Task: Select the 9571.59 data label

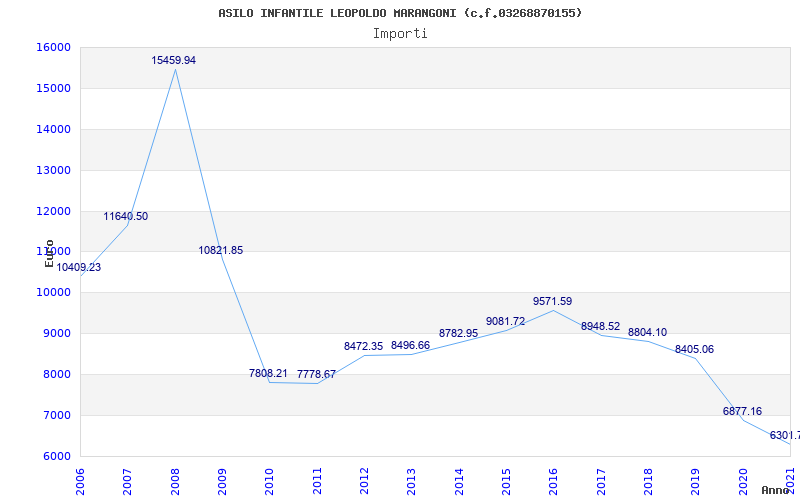Action: pos(553,302)
